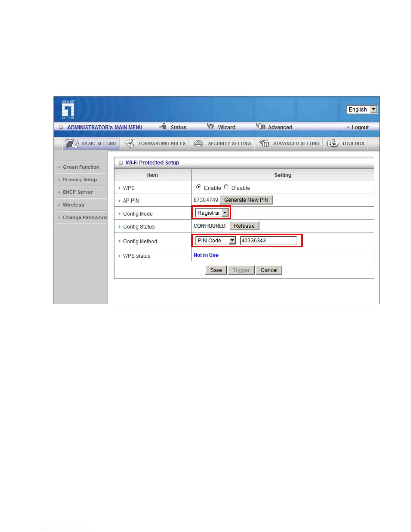
Task: Open DHCP Server in sidebar
Action: point(78,192)
